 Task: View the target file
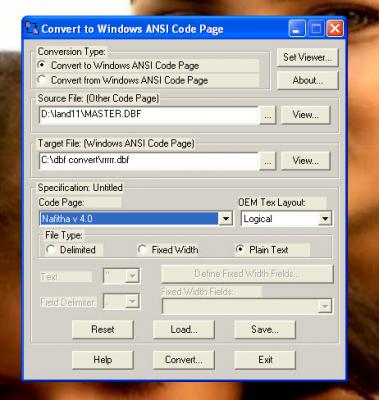pos(306,161)
